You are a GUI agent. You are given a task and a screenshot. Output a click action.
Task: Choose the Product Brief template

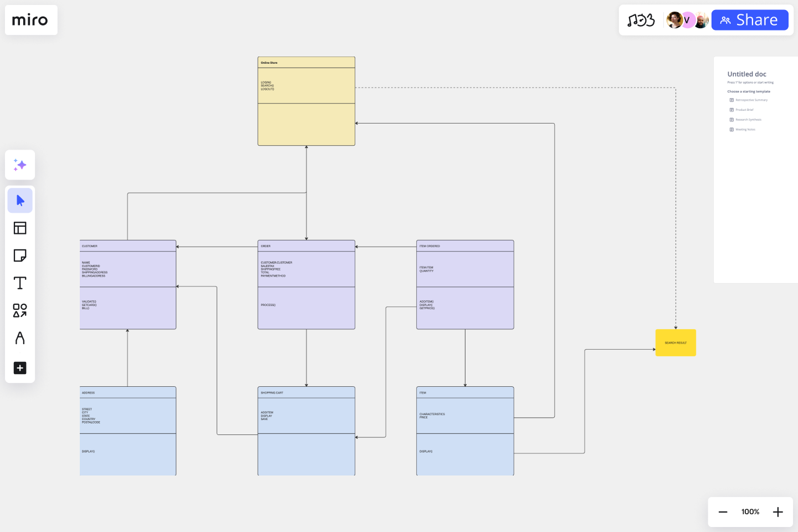pos(744,110)
